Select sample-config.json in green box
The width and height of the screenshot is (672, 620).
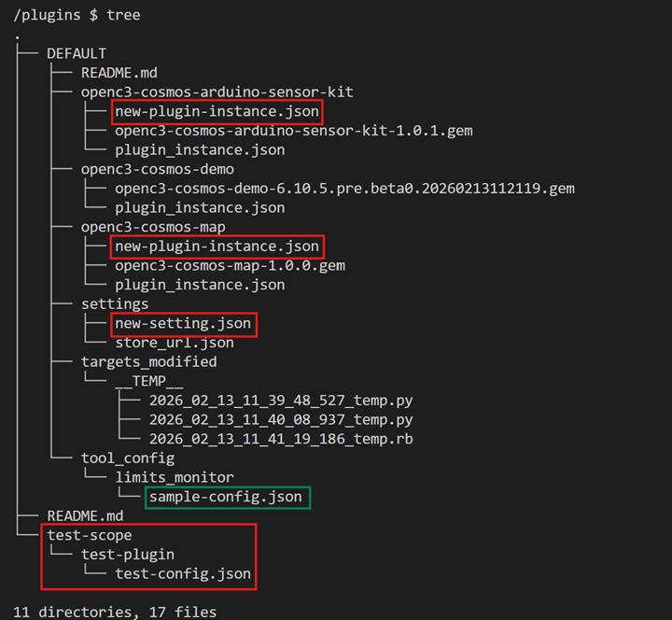pos(226,497)
